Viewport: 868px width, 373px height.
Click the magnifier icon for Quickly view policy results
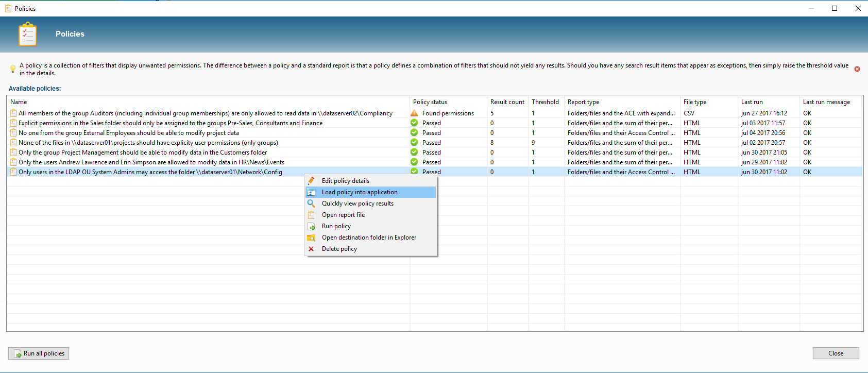[311, 204]
